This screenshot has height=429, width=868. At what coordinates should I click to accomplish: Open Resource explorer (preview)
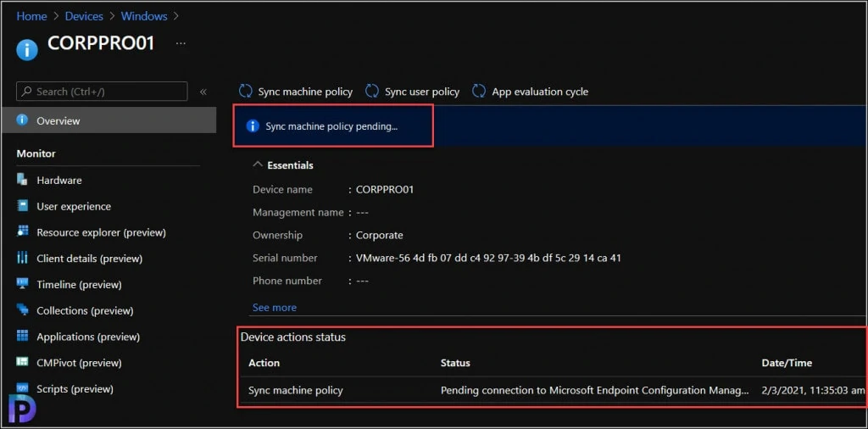[x=102, y=232]
